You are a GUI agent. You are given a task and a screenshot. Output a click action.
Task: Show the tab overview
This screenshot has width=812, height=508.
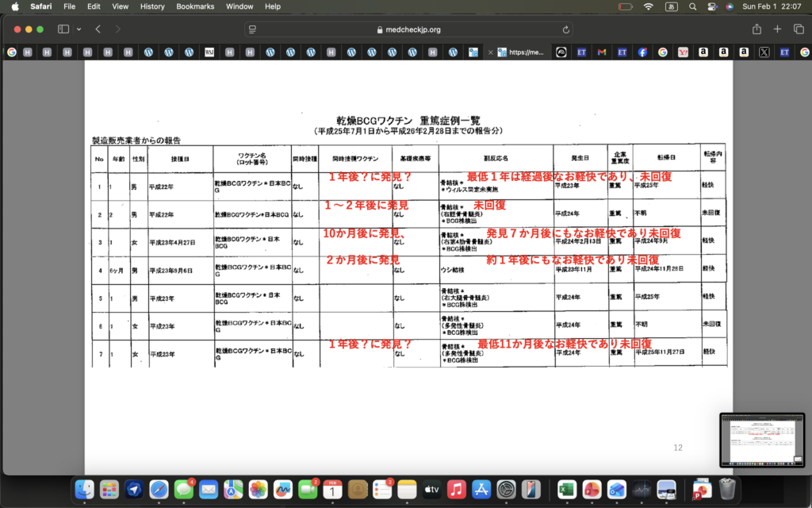pos(798,29)
